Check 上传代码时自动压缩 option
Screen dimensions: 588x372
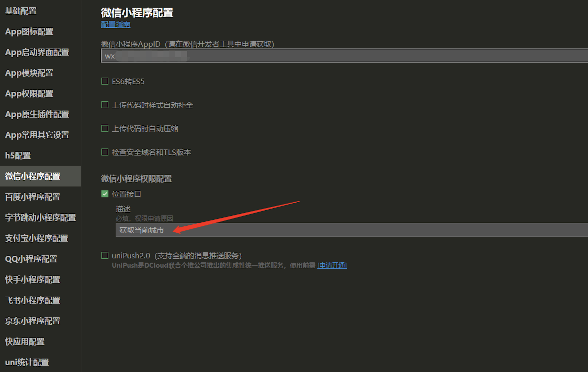105,128
